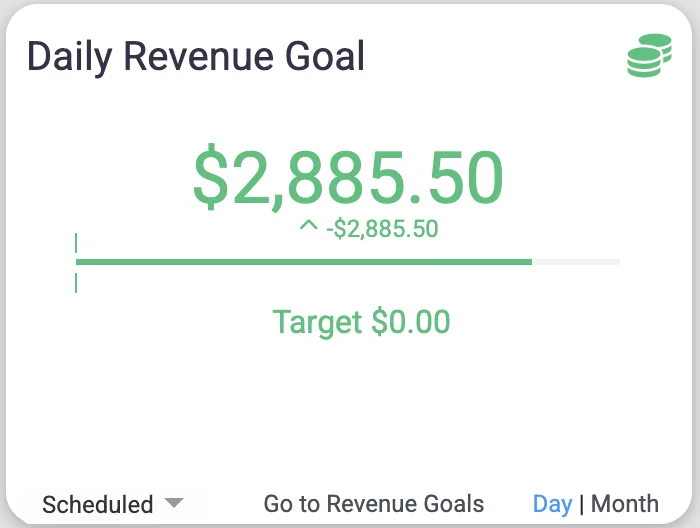Click the separator between Day and Month

[582, 504]
